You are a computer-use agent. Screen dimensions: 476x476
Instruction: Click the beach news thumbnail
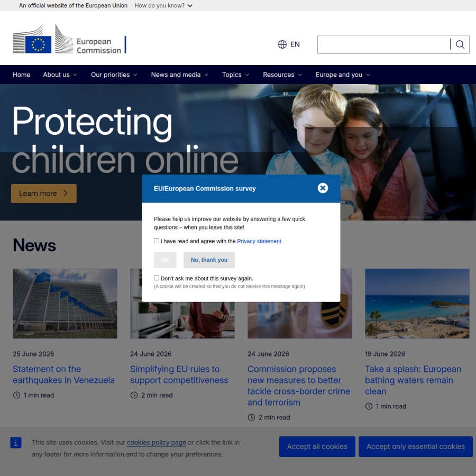click(417, 304)
